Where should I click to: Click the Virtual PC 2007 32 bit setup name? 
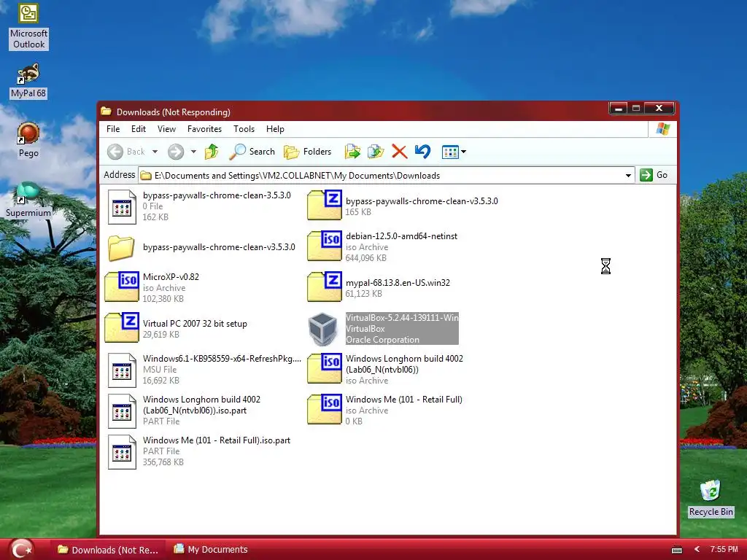[x=195, y=324]
